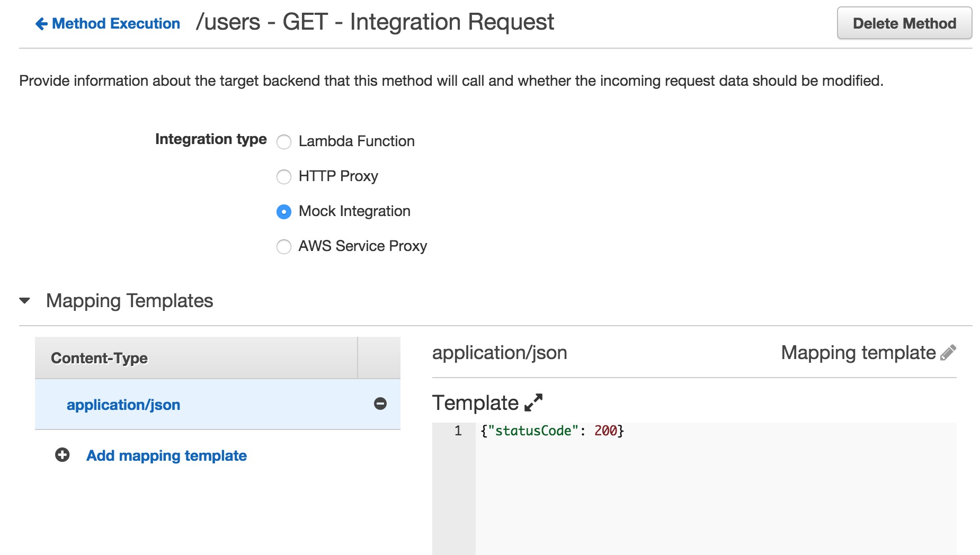Click line 1 of the statusCode template
980x555 pixels.
[x=551, y=431]
